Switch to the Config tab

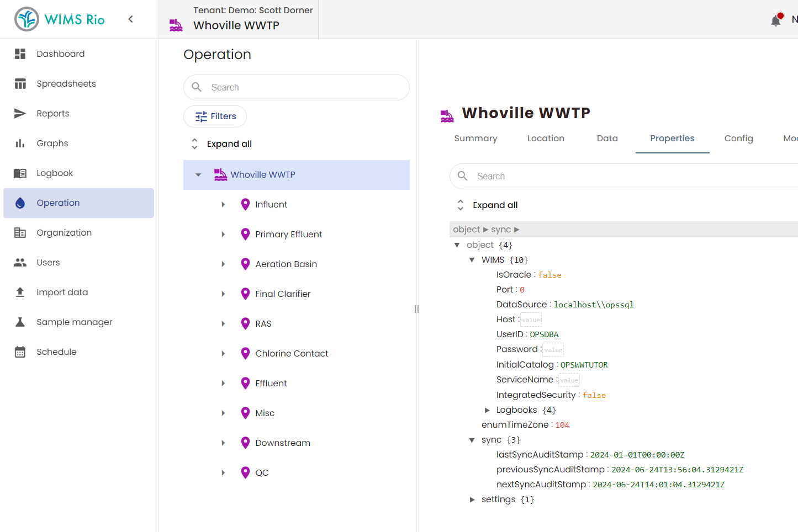738,139
